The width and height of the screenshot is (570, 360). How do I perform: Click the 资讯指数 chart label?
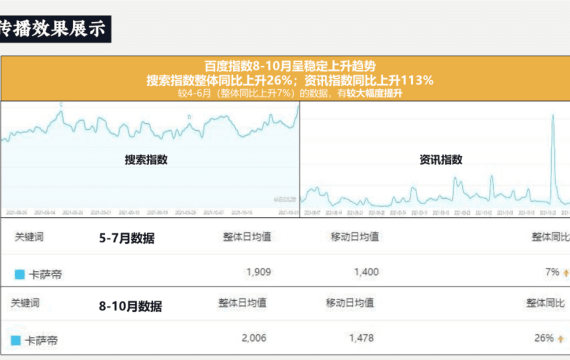(x=441, y=160)
